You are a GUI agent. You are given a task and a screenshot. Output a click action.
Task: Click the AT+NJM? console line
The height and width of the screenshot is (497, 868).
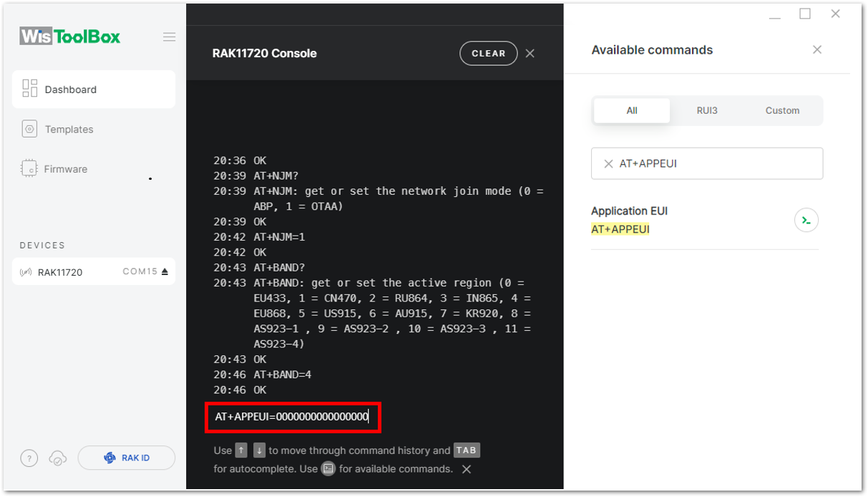(277, 176)
